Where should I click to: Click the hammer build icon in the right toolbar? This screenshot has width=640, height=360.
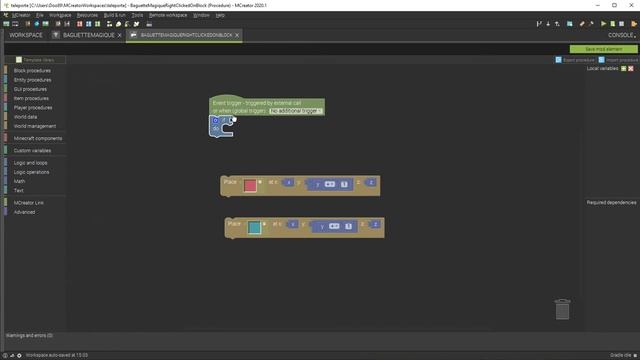click(591, 24)
